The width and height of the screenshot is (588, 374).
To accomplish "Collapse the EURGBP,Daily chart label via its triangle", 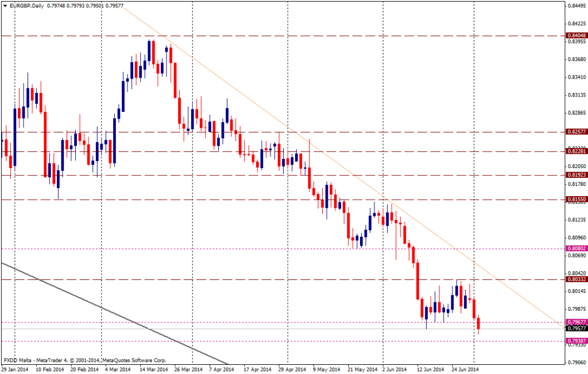I will coord(6,6).
